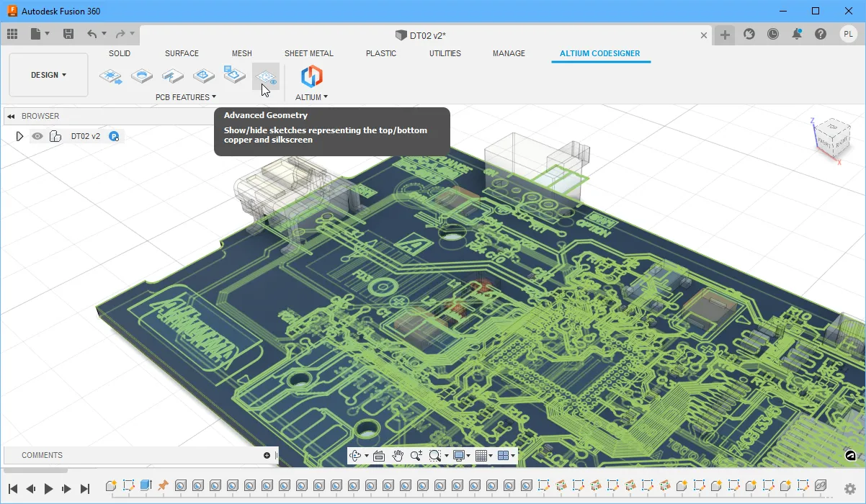Open the Design workspace dropdown
The image size is (866, 504).
(48, 75)
